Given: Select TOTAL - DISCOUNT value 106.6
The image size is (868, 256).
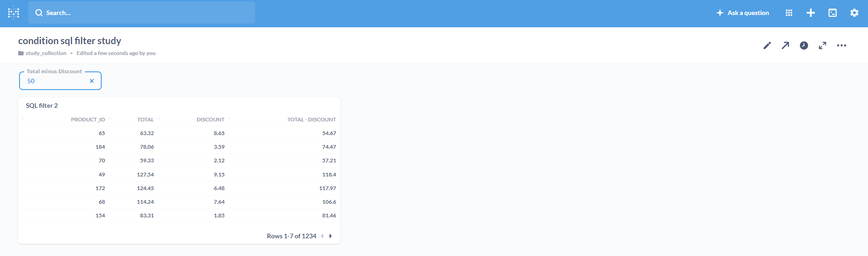Looking at the screenshot, I should (x=329, y=202).
